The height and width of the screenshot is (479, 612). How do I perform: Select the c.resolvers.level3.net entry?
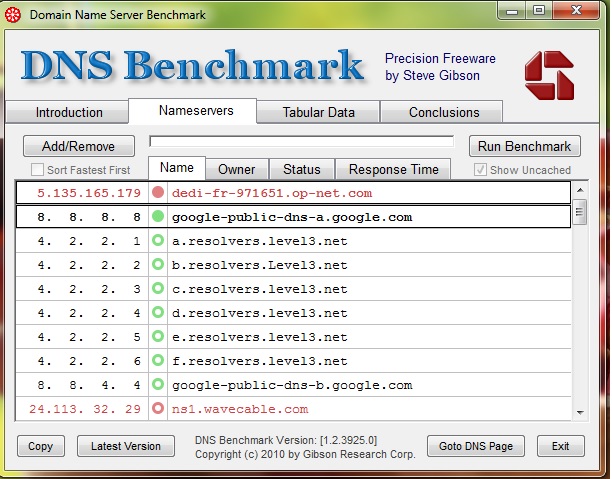pyautogui.click(x=293, y=289)
